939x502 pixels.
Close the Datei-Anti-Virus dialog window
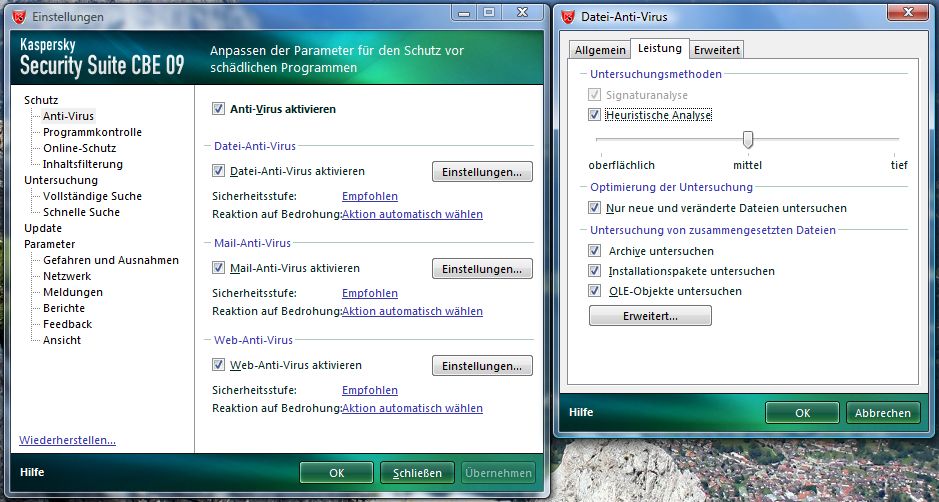click(x=908, y=12)
